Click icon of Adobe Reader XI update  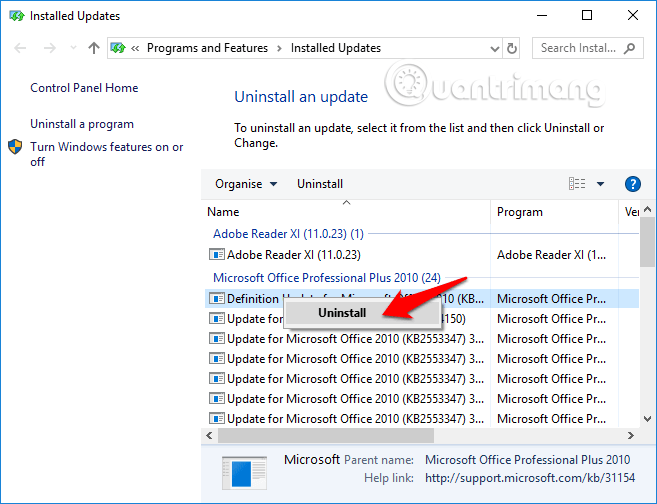click(x=217, y=255)
